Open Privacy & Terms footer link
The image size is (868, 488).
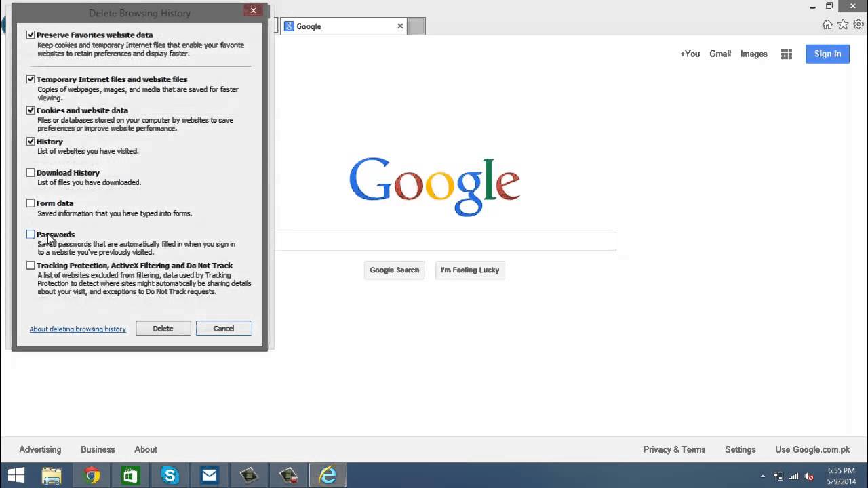pos(674,450)
